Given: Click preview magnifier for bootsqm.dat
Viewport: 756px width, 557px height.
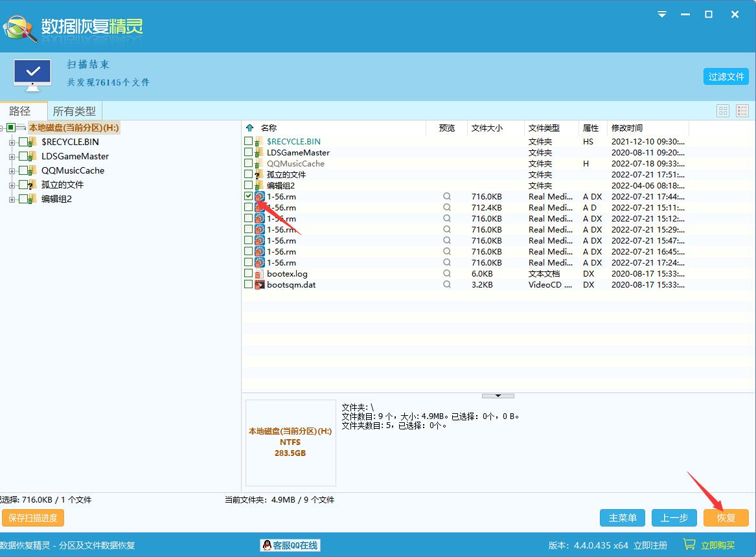Looking at the screenshot, I should coord(446,284).
